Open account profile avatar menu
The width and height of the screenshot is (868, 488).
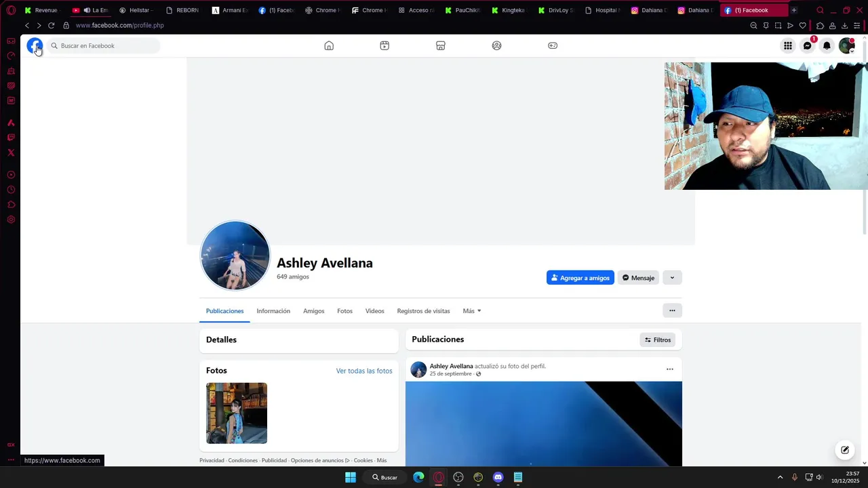(846, 45)
